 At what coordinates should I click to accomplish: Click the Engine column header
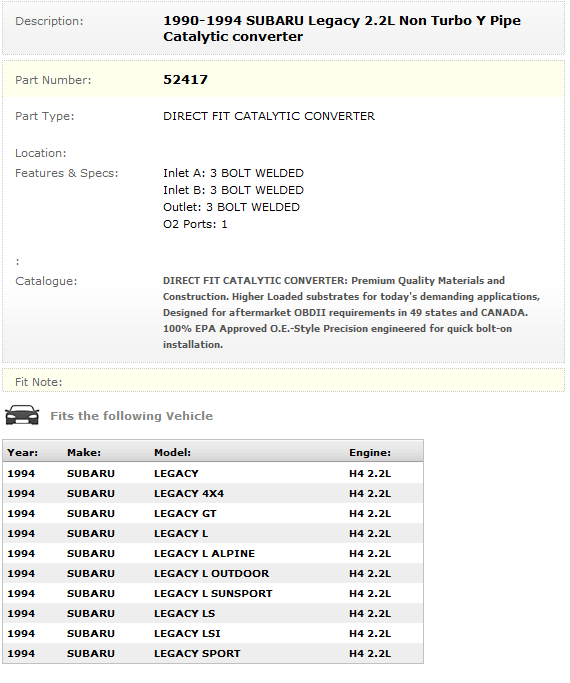pos(370,453)
